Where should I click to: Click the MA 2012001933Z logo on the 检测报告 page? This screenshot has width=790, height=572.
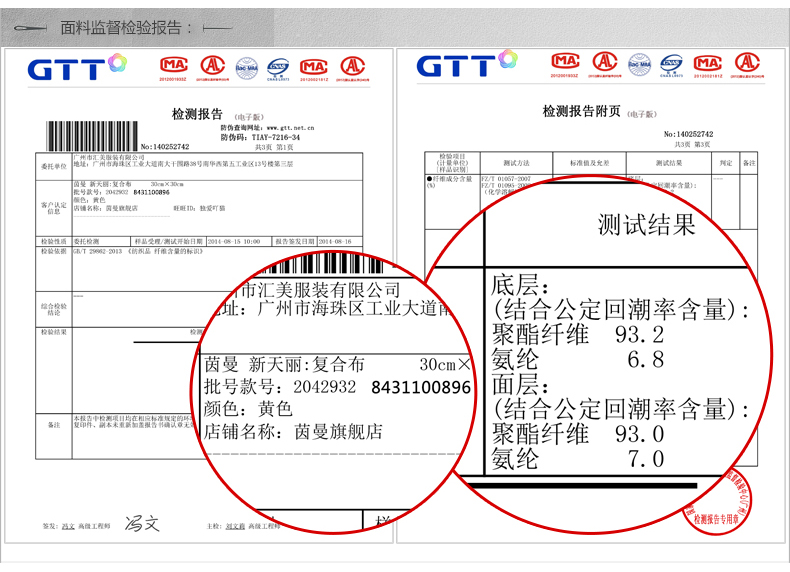[174, 68]
